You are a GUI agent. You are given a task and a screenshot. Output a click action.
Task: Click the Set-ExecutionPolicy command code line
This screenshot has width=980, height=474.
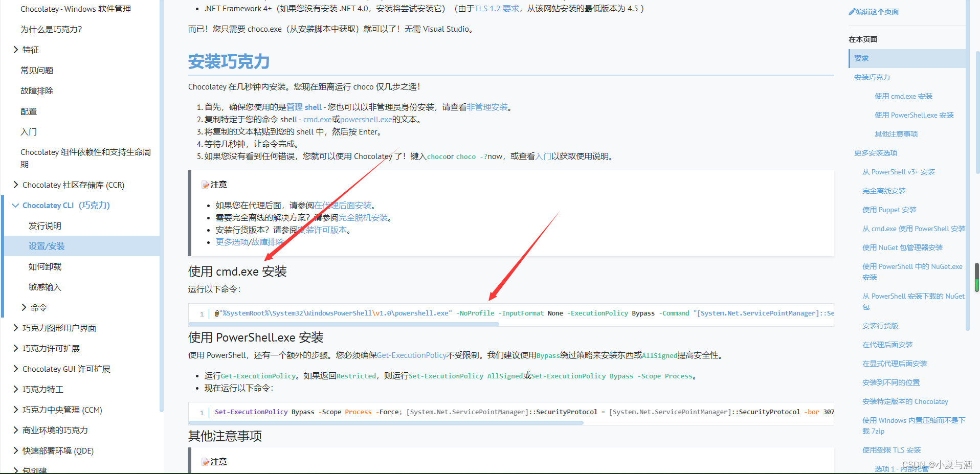524,412
